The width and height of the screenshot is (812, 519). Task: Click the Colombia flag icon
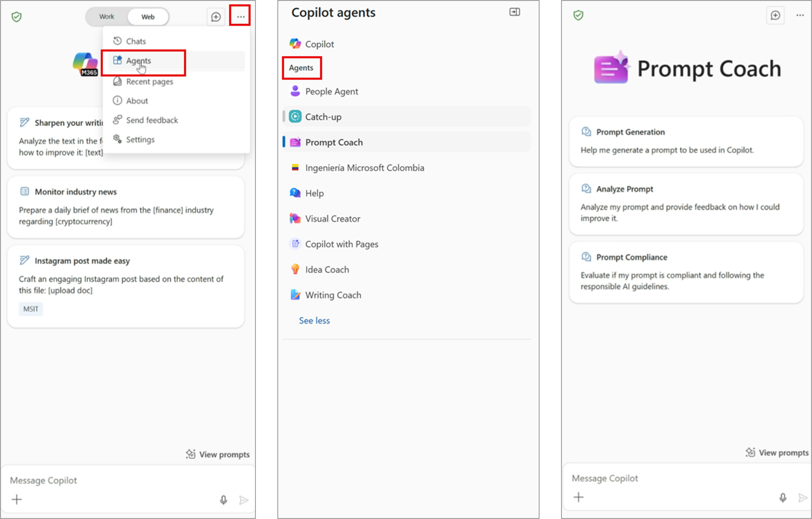[x=295, y=168]
